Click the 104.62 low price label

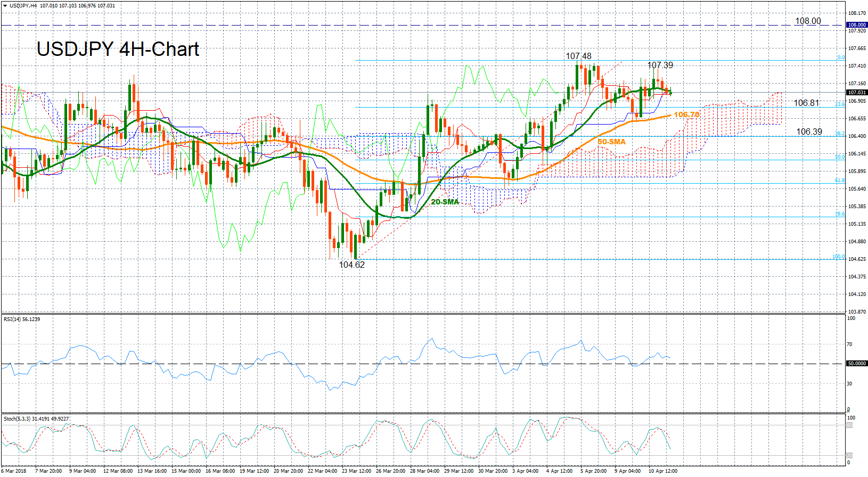pyautogui.click(x=352, y=265)
